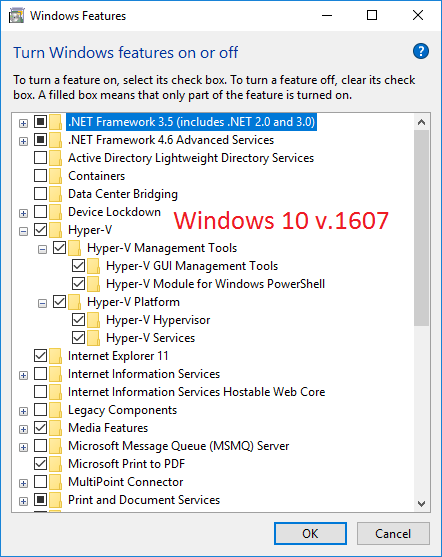
Task: Toggle the .NET Framework 4.6 Advanced Services checkbox
Action: 41,140
